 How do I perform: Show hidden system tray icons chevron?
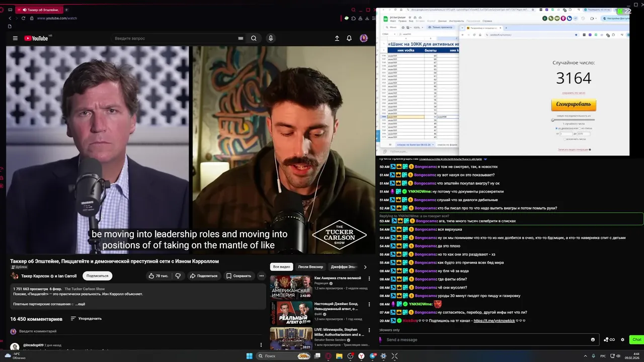click(x=585, y=356)
